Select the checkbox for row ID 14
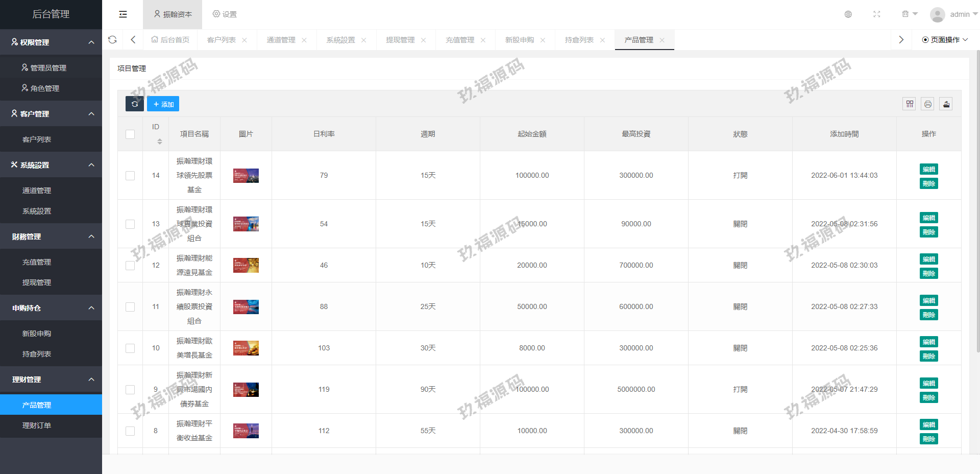Image resolution: width=980 pixels, height=474 pixels. coord(130,176)
